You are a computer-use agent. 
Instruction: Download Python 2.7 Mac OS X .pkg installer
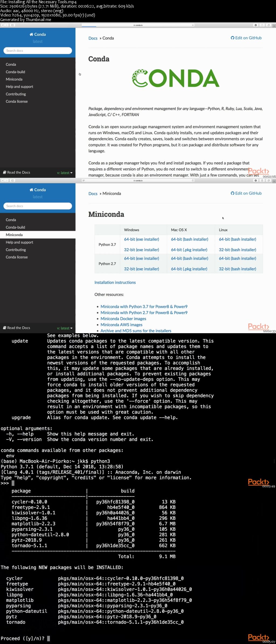pos(189,269)
